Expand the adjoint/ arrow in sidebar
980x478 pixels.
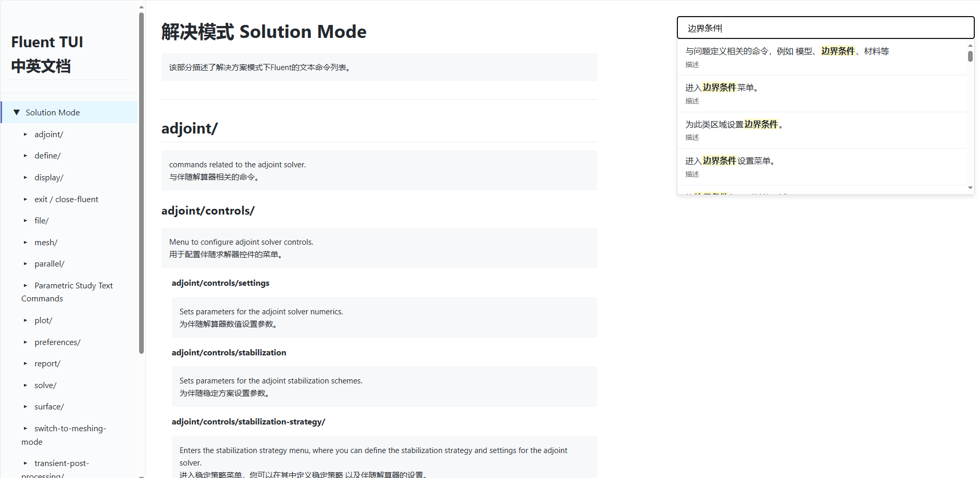click(x=25, y=134)
